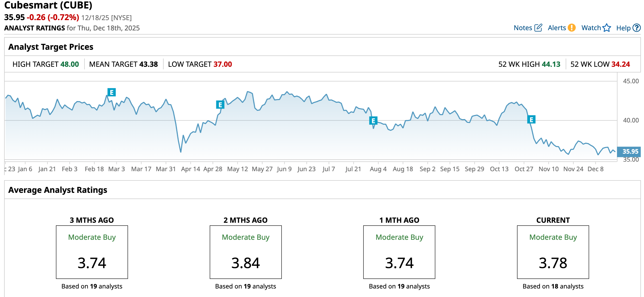Open the Notes link
Viewport: 644px width, 297px height.
tap(523, 28)
